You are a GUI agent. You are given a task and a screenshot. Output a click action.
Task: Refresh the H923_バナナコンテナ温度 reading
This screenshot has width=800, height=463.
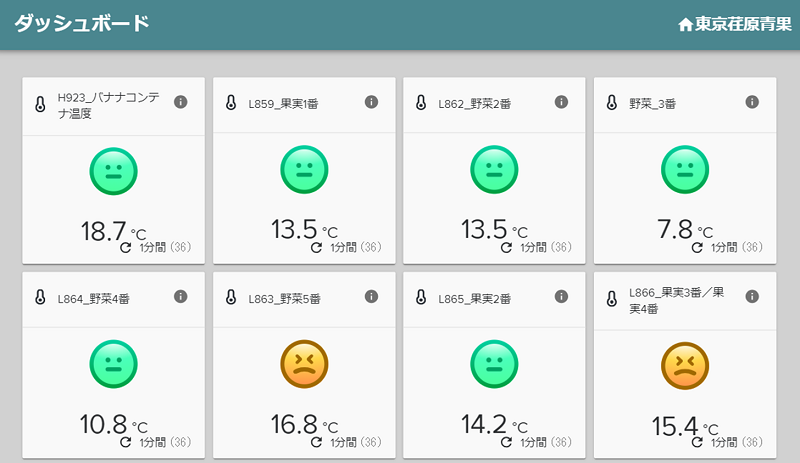126,247
